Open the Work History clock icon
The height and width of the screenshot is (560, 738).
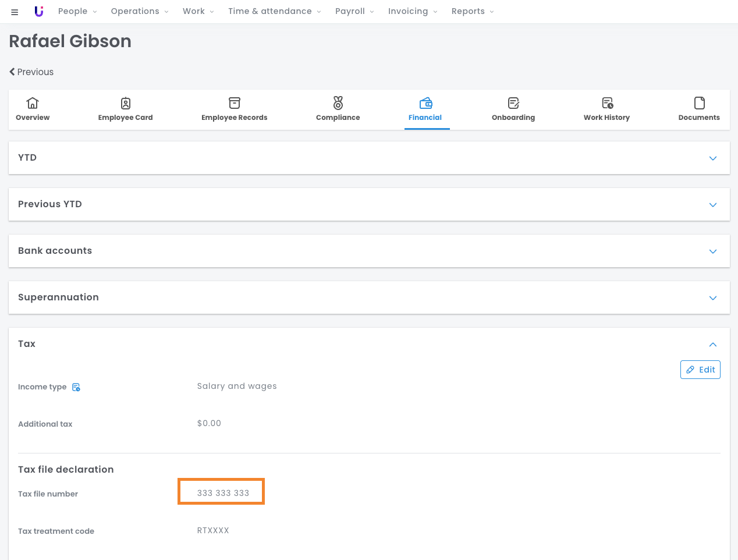point(607,103)
